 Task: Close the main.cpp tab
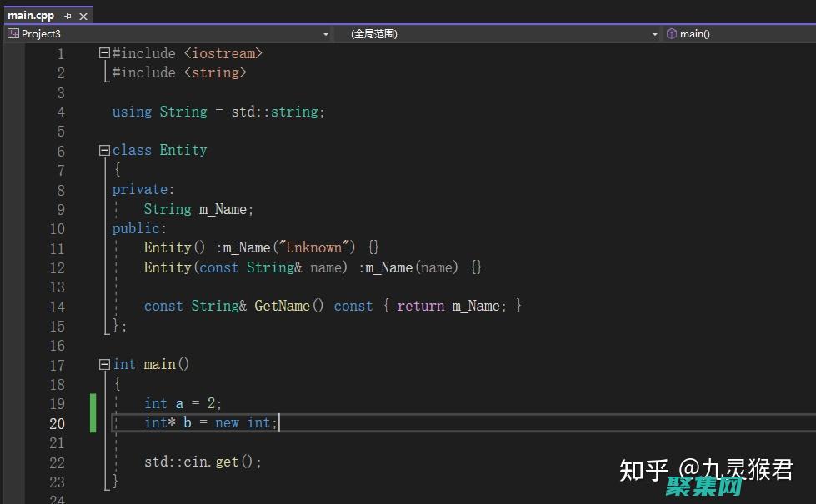click(83, 16)
